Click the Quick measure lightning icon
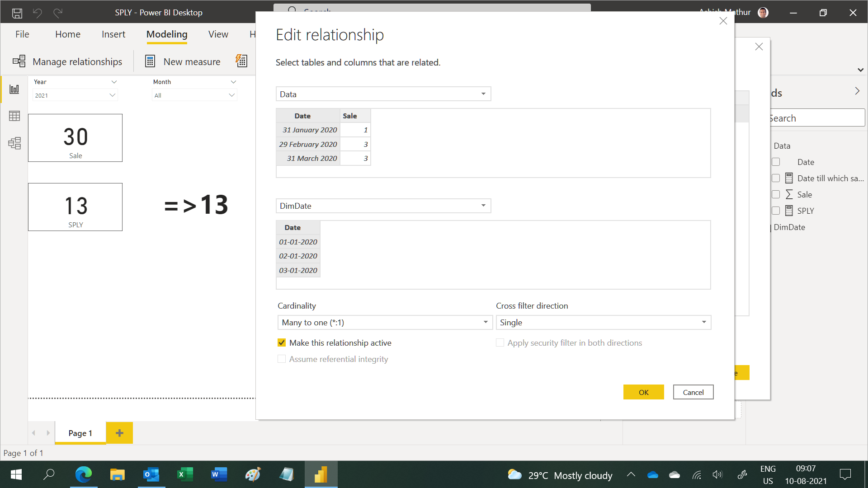This screenshot has width=868, height=488. click(x=242, y=61)
